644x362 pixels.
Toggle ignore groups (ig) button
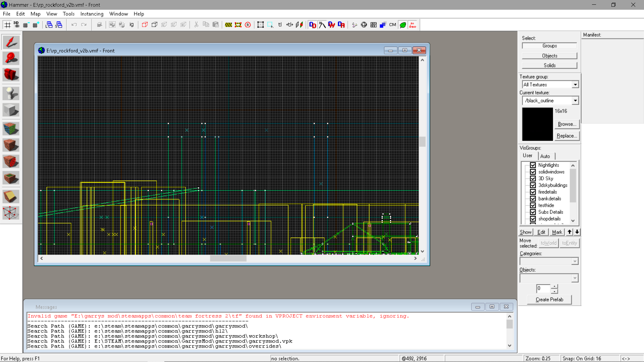coord(131,25)
